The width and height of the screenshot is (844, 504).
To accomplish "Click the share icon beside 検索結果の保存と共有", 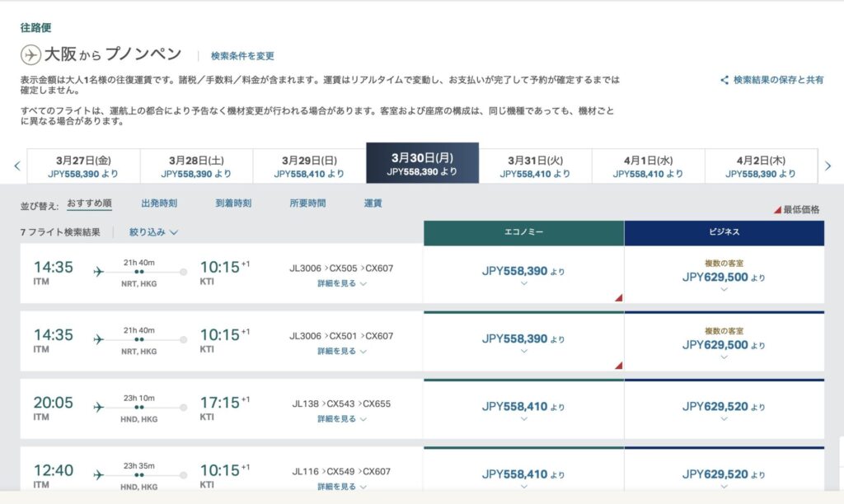I will tap(724, 80).
